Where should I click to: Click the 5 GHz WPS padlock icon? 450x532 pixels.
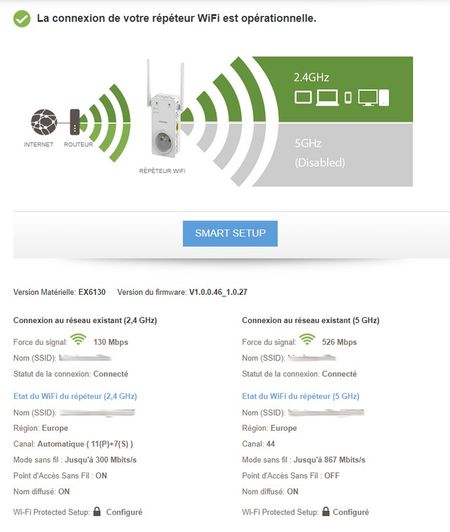pos(326,511)
